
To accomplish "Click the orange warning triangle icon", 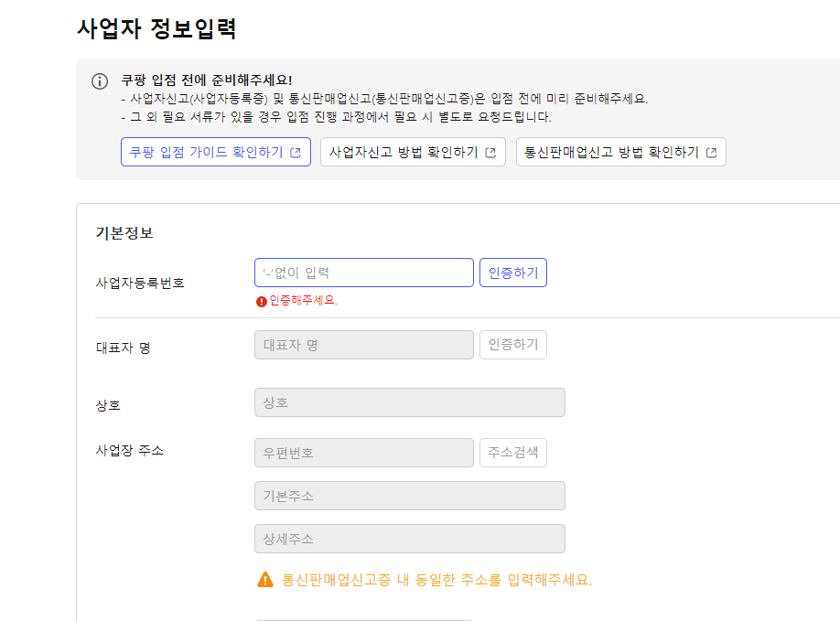I will [265, 579].
